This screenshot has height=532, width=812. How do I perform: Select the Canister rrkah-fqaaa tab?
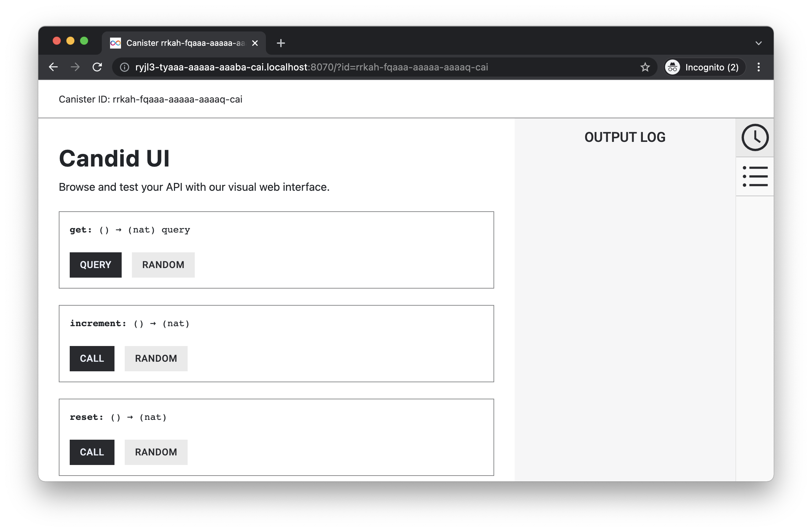coord(184,43)
